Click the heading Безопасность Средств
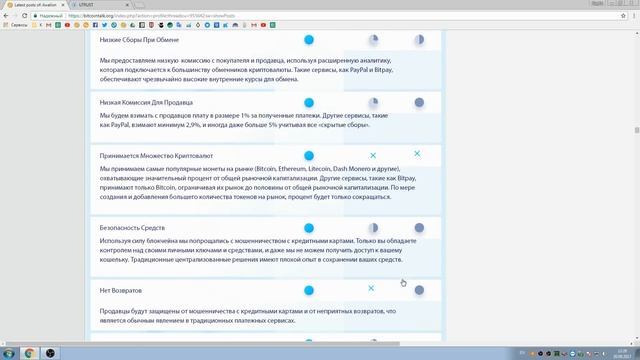Image resolution: width=640 pixels, height=360 pixels. pyautogui.click(x=132, y=228)
